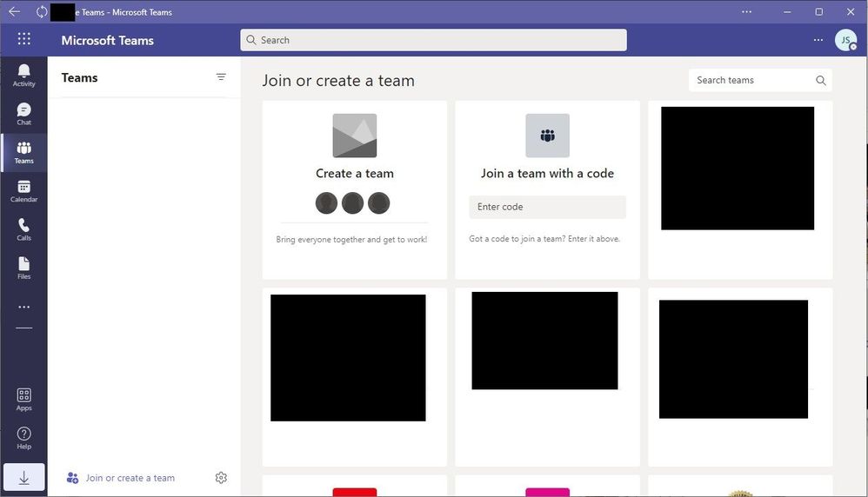Click the Teams panel heading
Viewport: 868px width, 497px height.
click(x=79, y=77)
